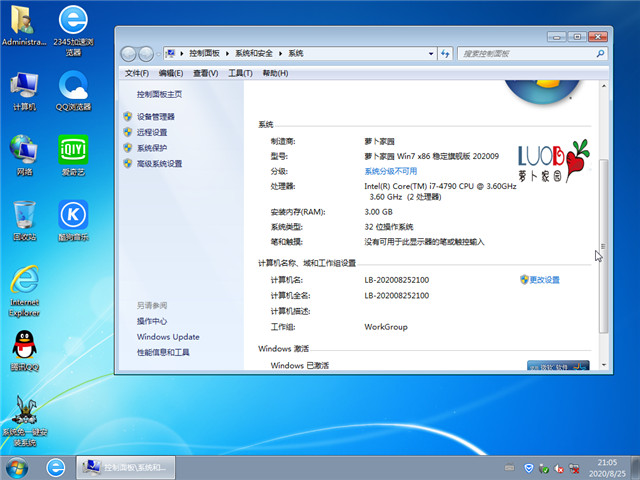Open the pinned browser icon on taskbar
This screenshot has width=640, height=480.
56,468
